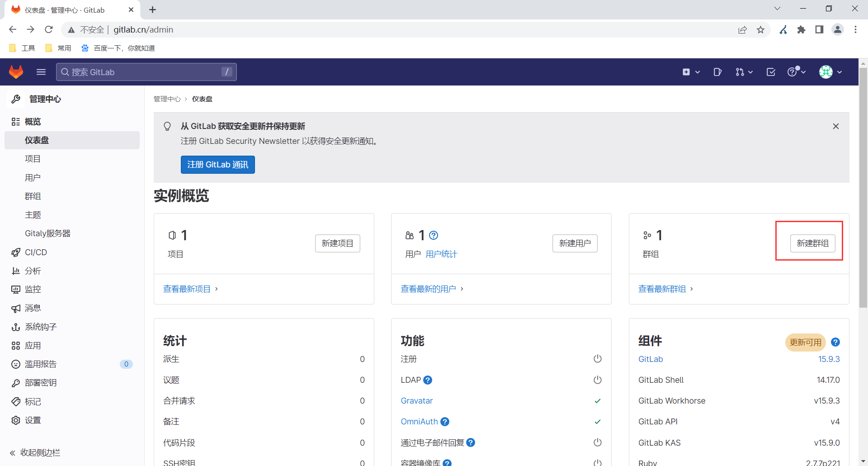Expand the merge requests dropdown
868x466 pixels.
coord(744,72)
